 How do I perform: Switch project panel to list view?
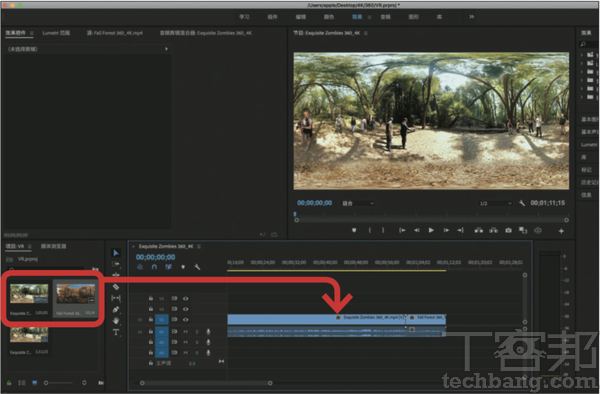(22, 383)
